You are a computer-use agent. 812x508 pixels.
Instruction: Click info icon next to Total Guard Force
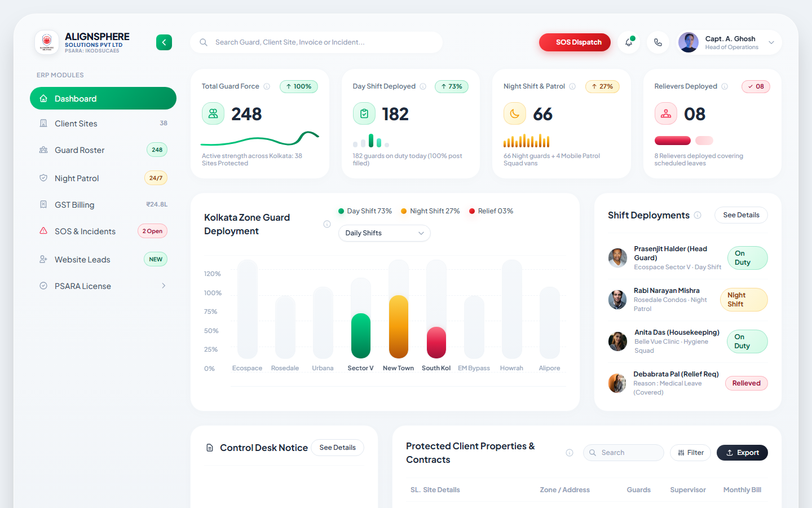pos(267,86)
